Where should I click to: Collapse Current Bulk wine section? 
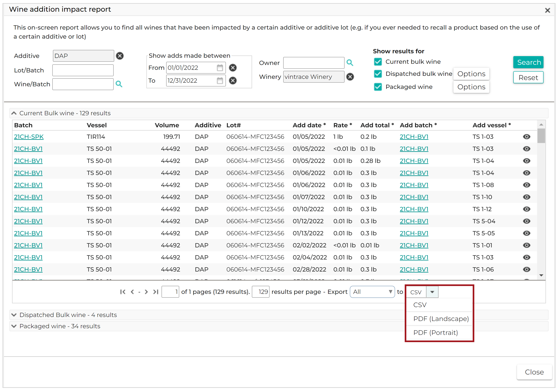pos(14,113)
